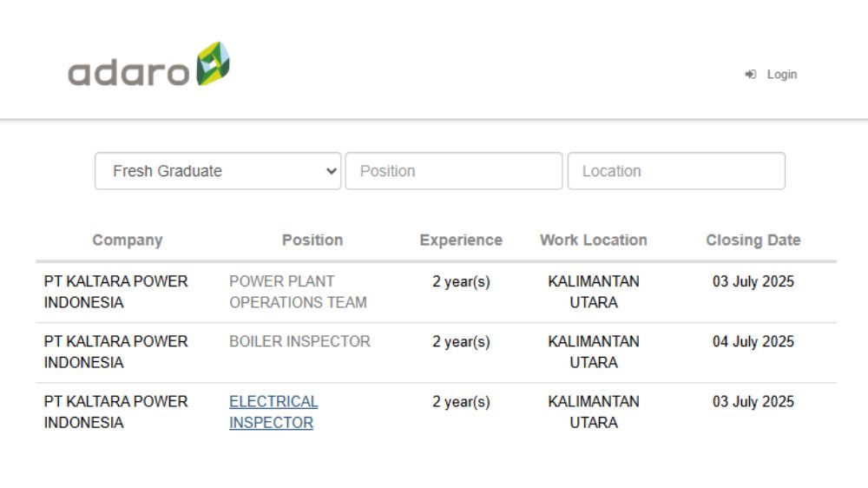
Task: Click company name in Electrical Inspector row
Action: click(115, 412)
